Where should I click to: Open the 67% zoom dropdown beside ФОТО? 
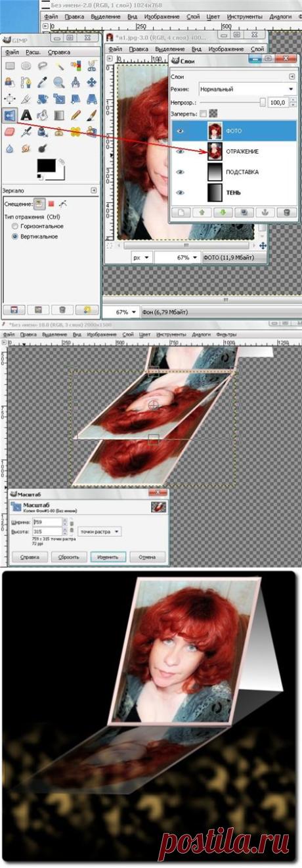(x=184, y=258)
